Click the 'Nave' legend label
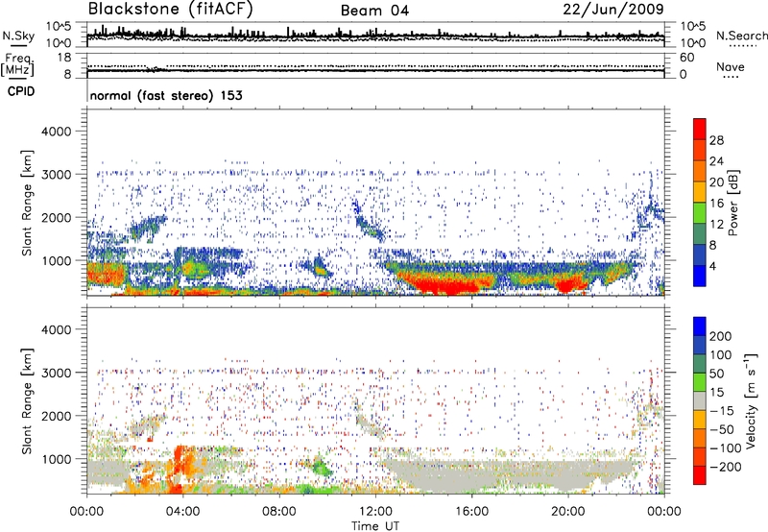This screenshot has width=768, height=532. tap(731, 67)
